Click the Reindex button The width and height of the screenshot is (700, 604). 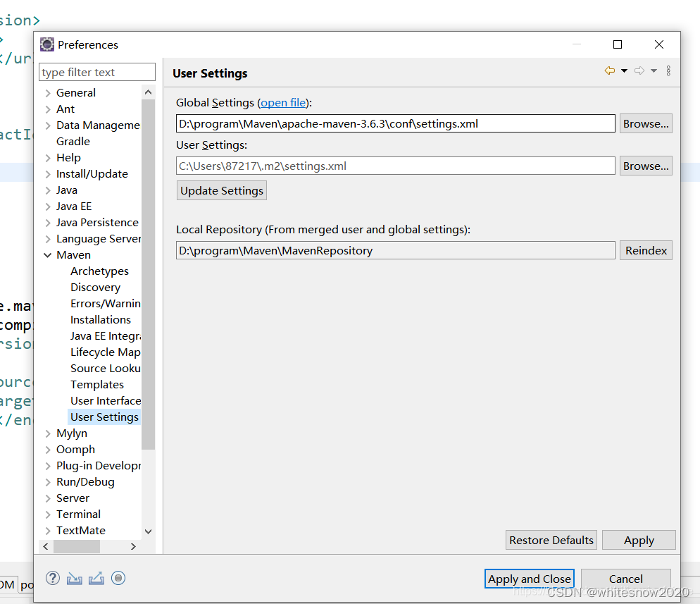(x=646, y=250)
